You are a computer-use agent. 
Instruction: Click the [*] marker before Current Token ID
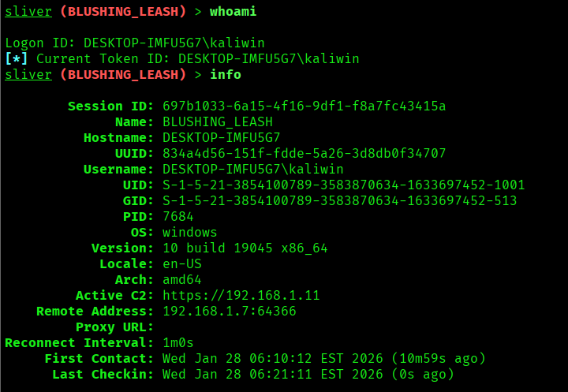tap(17, 59)
